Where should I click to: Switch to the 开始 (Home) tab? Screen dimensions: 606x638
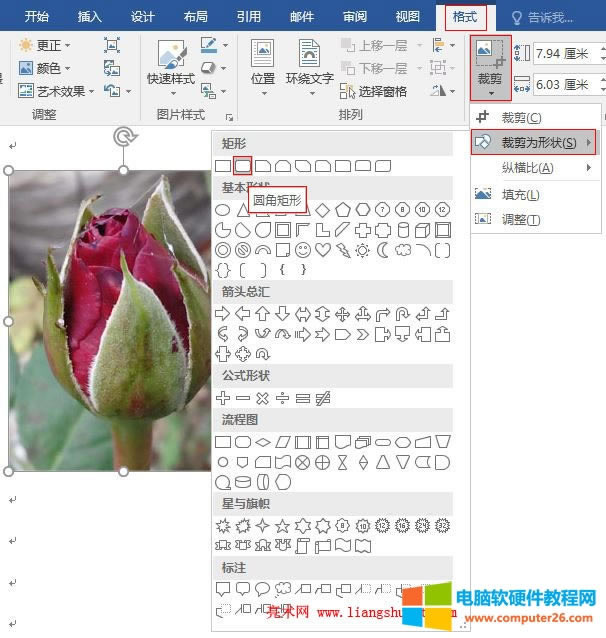tap(37, 16)
